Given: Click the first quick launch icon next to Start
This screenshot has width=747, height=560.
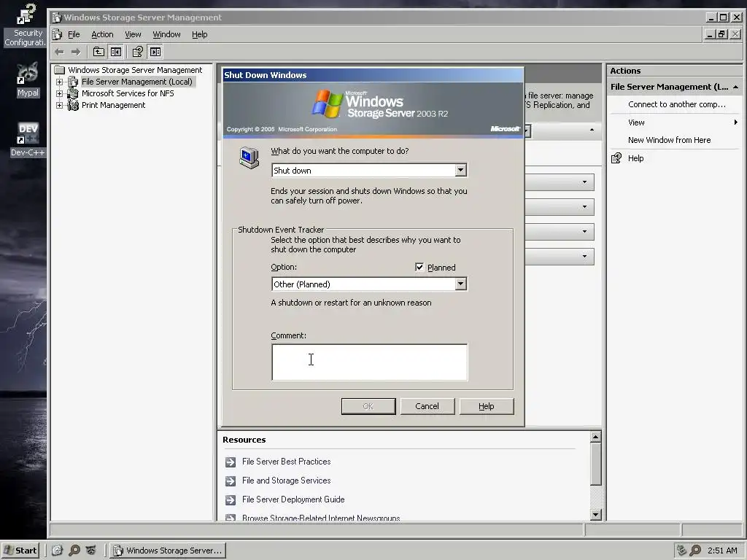Looking at the screenshot, I should point(57,551).
